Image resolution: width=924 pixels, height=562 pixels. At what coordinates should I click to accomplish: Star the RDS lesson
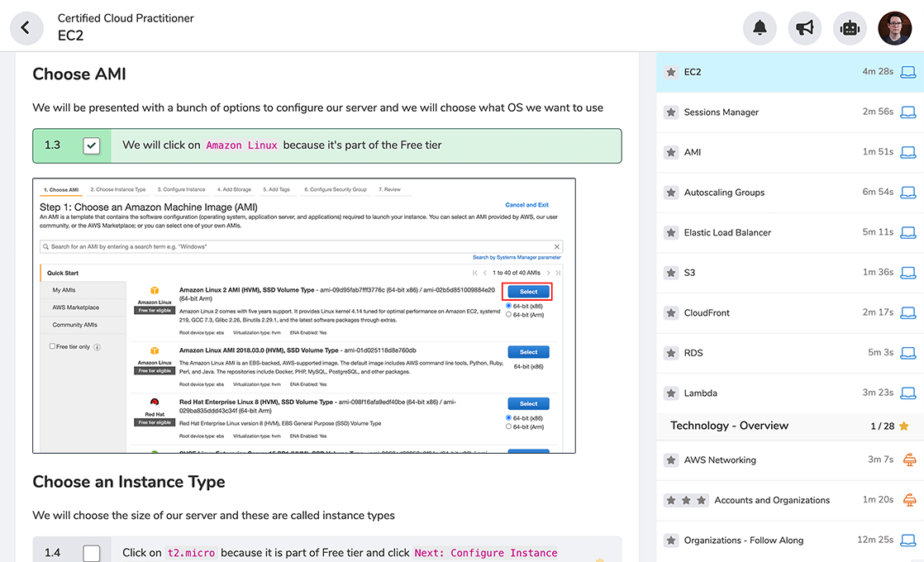[670, 353]
